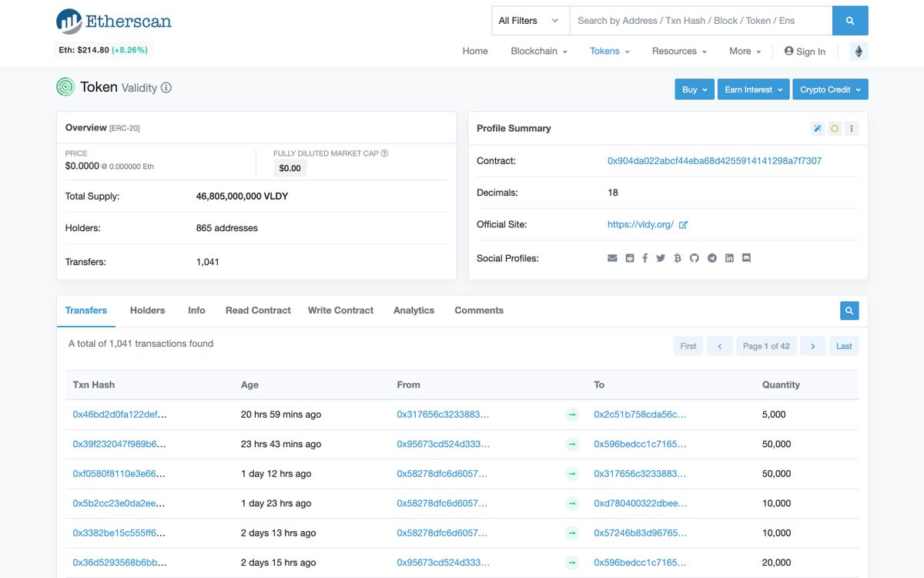The width and height of the screenshot is (924, 578).
Task: Click the 865 addresses holders value
Action: (x=227, y=228)
